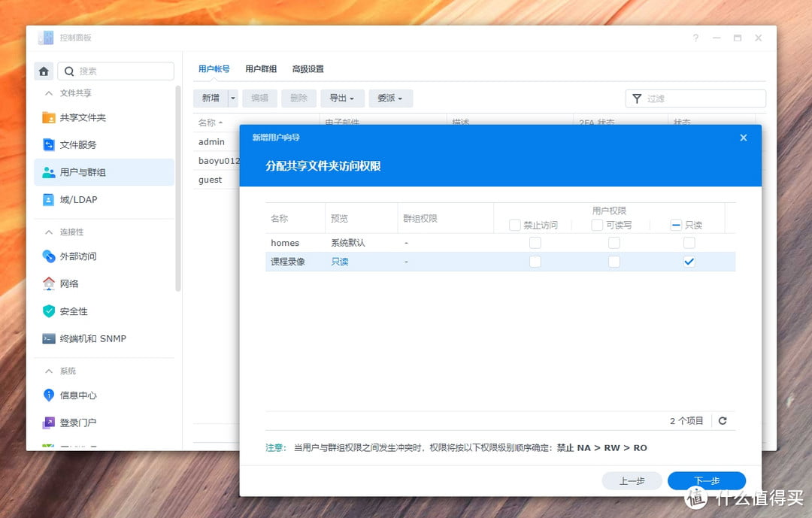812x518 pixels.
Task: Open 共享文件夹 settings from the sidebar
Action: coord(80,117)
